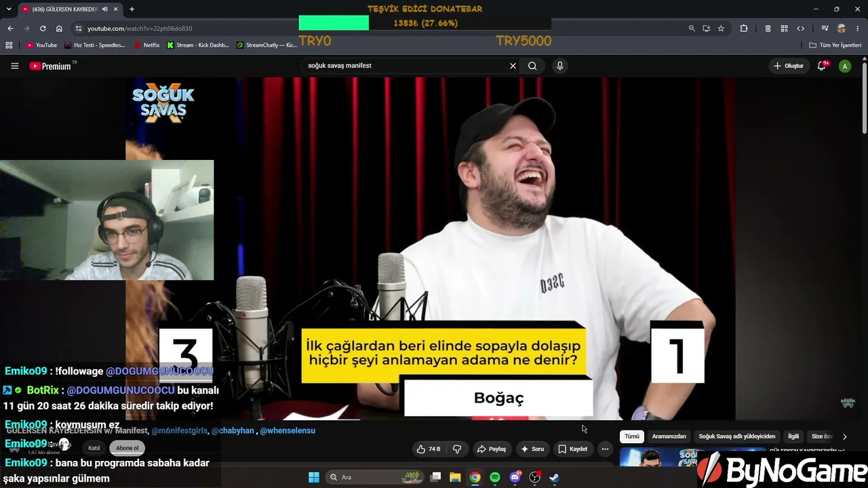868x488 pixels.
Task: Open the Netflix bookmark
Action: [147, 45]
